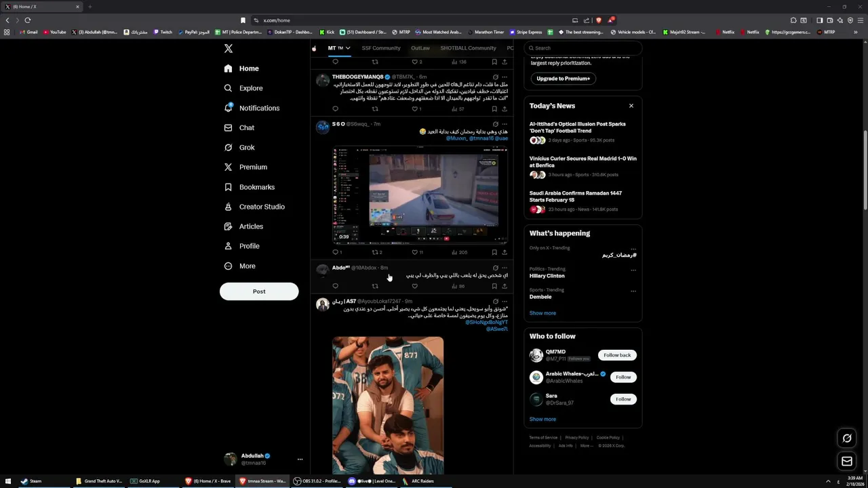Play the S6O post video
868x488 pixels.
(420, 195)
